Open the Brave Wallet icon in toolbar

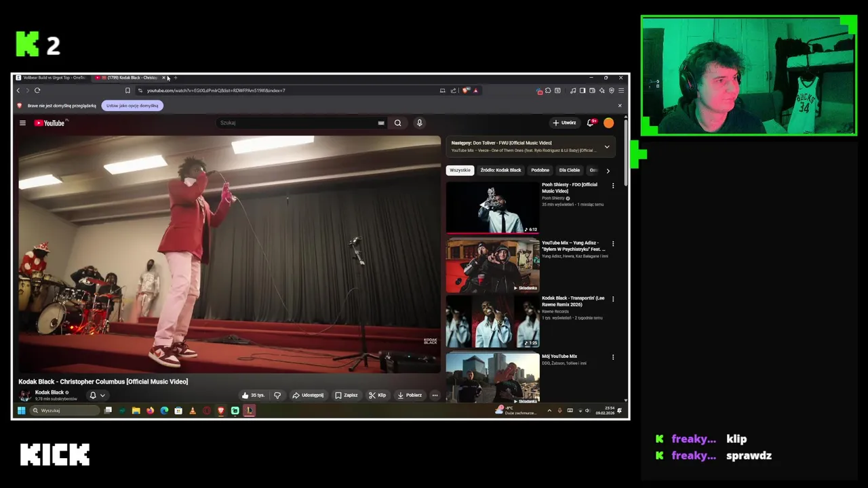(x=592, y=90)
